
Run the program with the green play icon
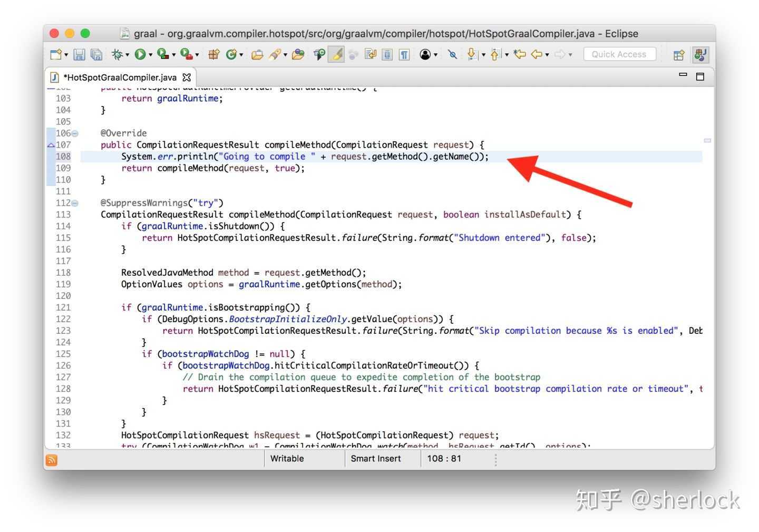(x=140, y=54)
